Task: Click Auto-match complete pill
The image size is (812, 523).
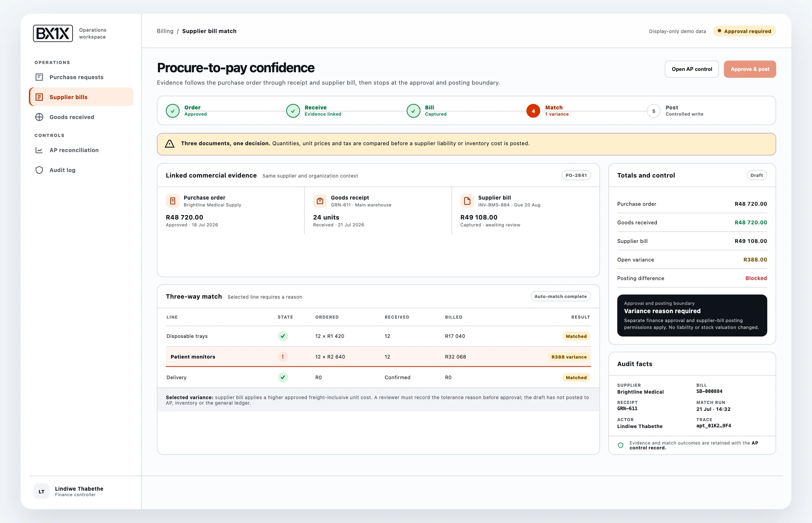Action: [x=561, y=296]
